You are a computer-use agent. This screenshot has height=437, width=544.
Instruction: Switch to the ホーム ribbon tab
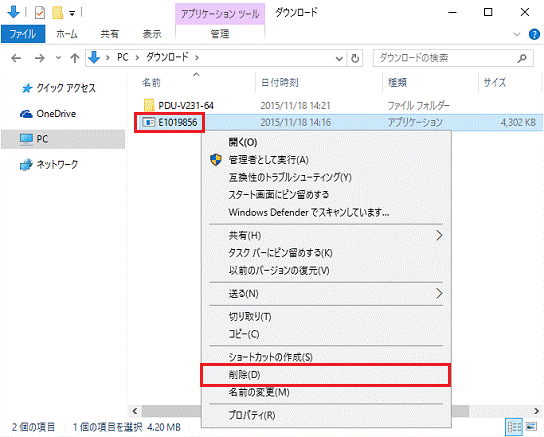click(67, 34)
